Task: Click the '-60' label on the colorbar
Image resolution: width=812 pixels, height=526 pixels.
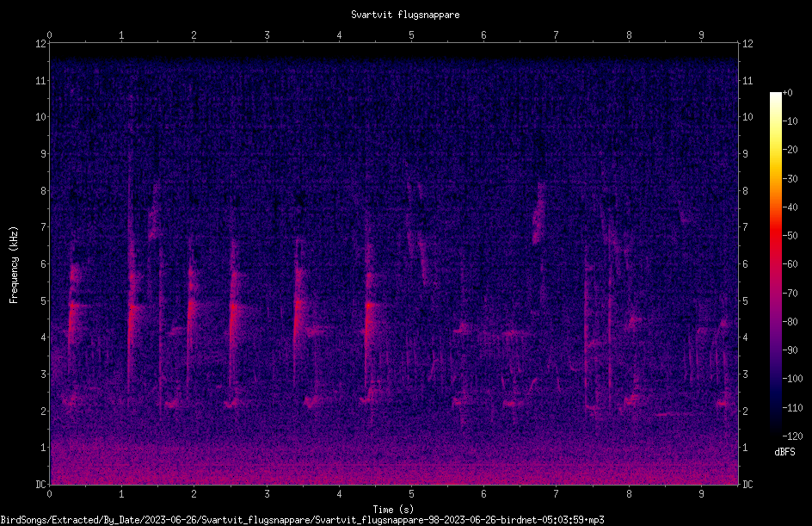Action: coord(790,264)
